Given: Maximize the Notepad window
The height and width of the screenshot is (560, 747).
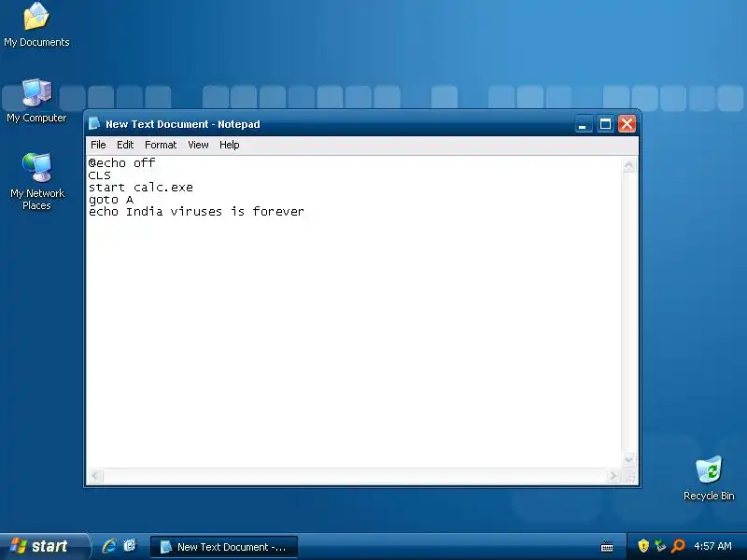Looking at the screenshot, I should click(x=605, y=124).
